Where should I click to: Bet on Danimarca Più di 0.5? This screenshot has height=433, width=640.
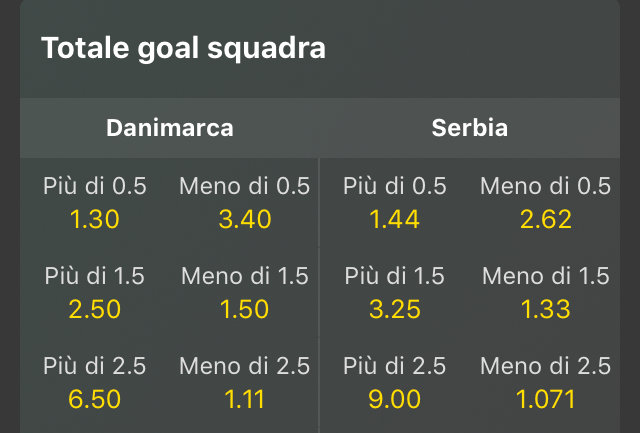95,203
